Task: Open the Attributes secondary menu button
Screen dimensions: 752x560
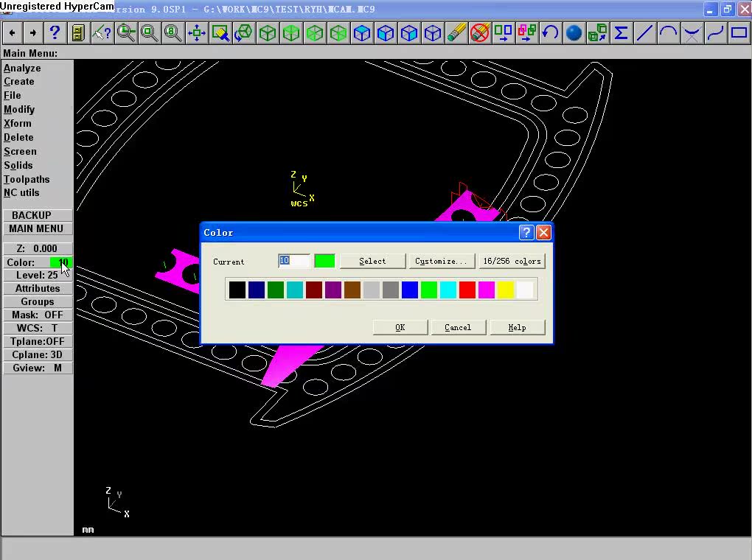Action: (38, 289)
